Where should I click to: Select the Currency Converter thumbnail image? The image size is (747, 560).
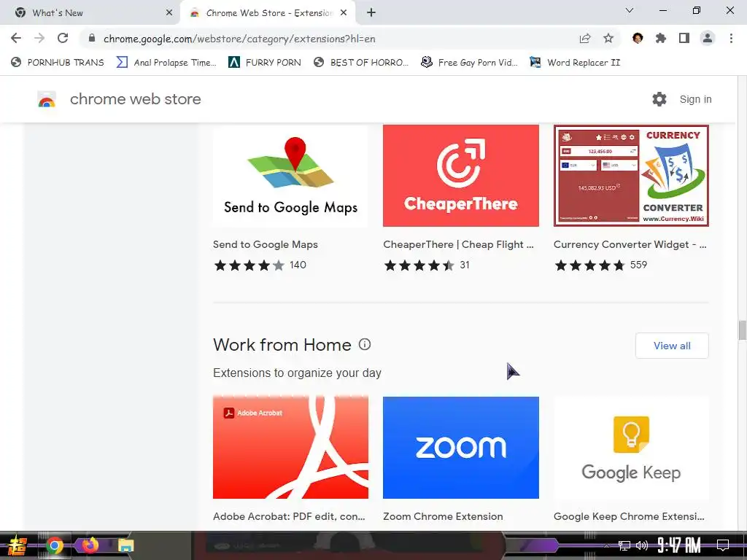point(631,176)
